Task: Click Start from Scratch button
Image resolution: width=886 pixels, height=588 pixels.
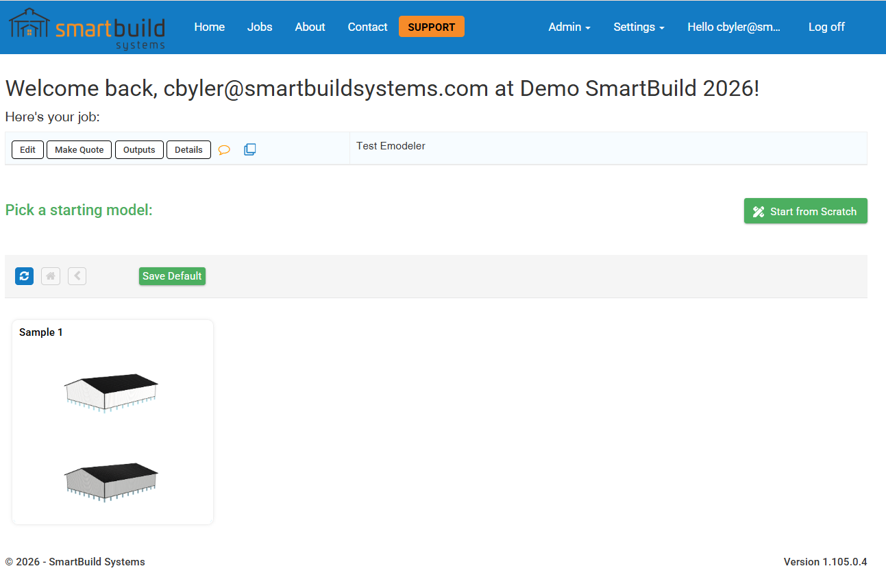Action: tap(806, 211)
